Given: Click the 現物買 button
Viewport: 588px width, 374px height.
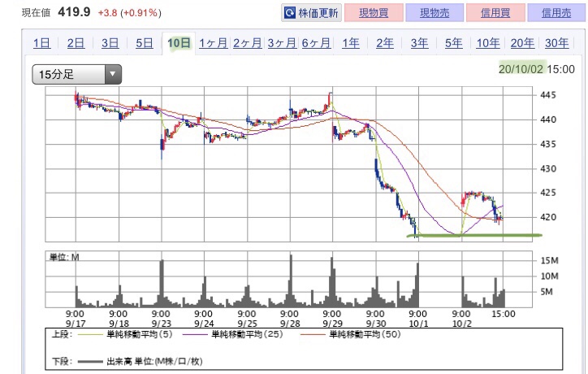Looking at the screenshot, I should pos(374,13).
